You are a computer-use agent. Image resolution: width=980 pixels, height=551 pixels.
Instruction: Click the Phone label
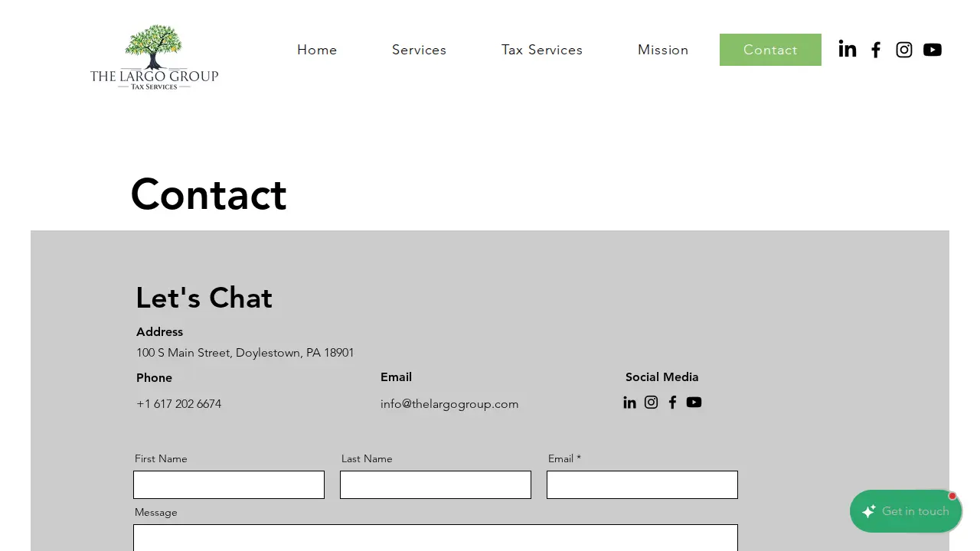pyautogui.click(x=154, y=378)
